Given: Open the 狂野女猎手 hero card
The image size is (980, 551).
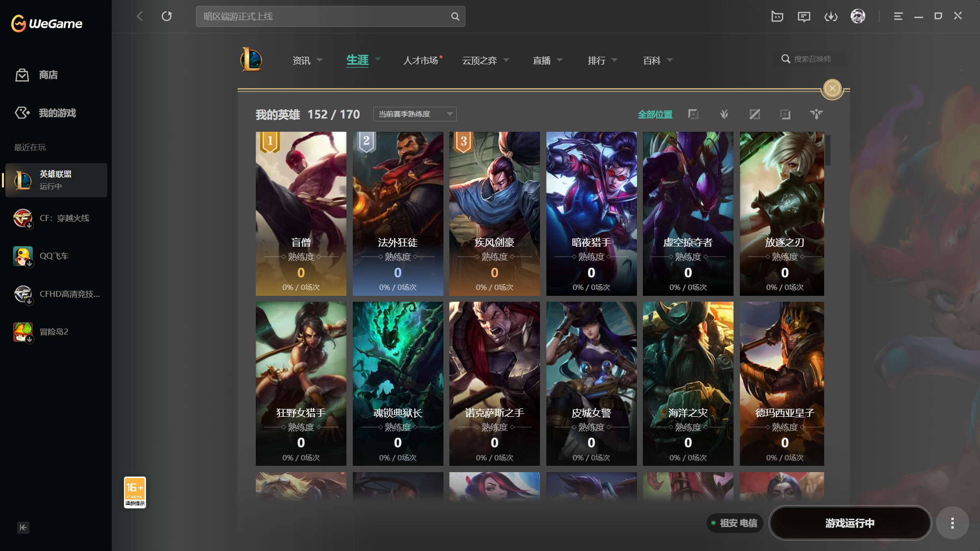Looking at the screenshot, I should (301, 383).
